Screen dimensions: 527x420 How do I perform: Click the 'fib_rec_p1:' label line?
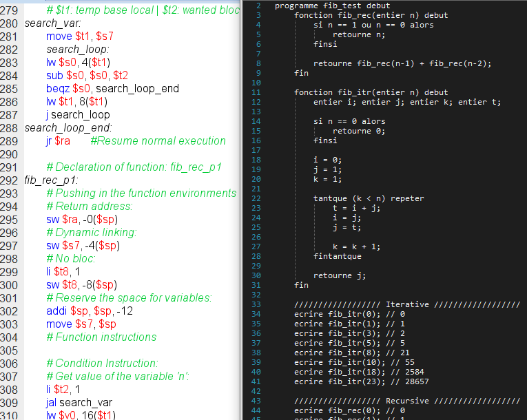(51, 180)
